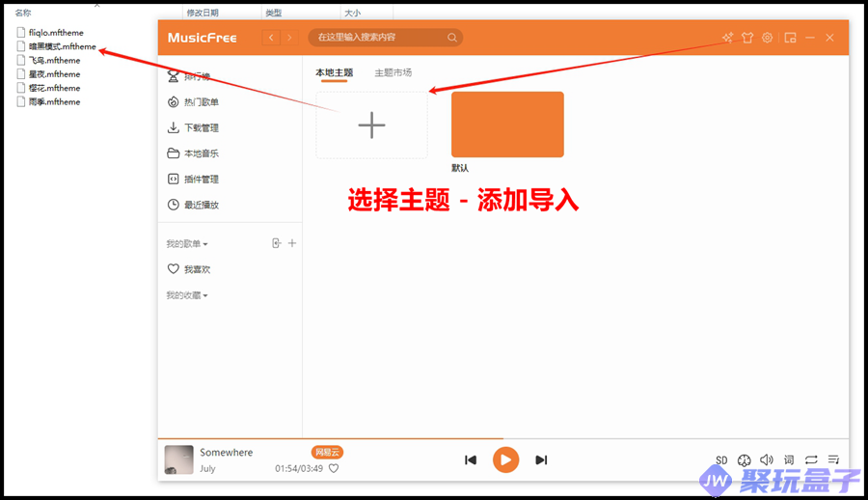Switch to the 主题市场 tab
Image resolution: width=868 pixels, height=500 pixels.
393,72
